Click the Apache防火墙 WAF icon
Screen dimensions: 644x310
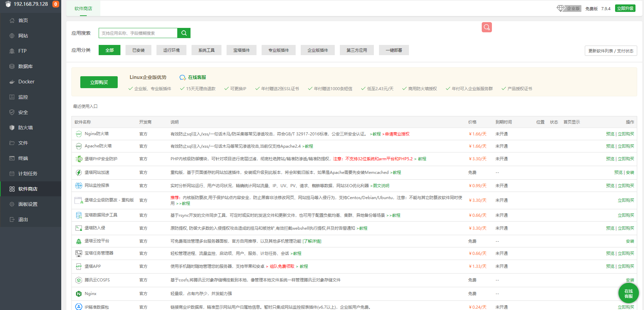(x=79, y=146)
